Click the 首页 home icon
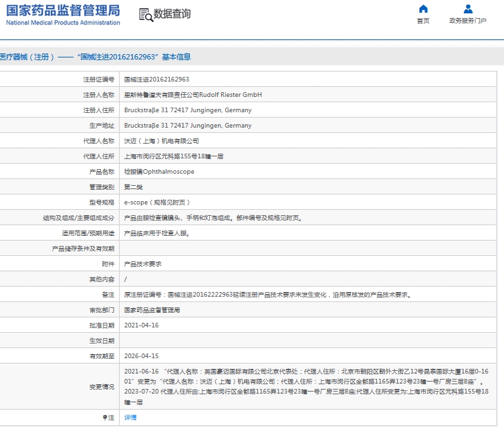This screenshot has width=504, height=429. click(422, 9)
